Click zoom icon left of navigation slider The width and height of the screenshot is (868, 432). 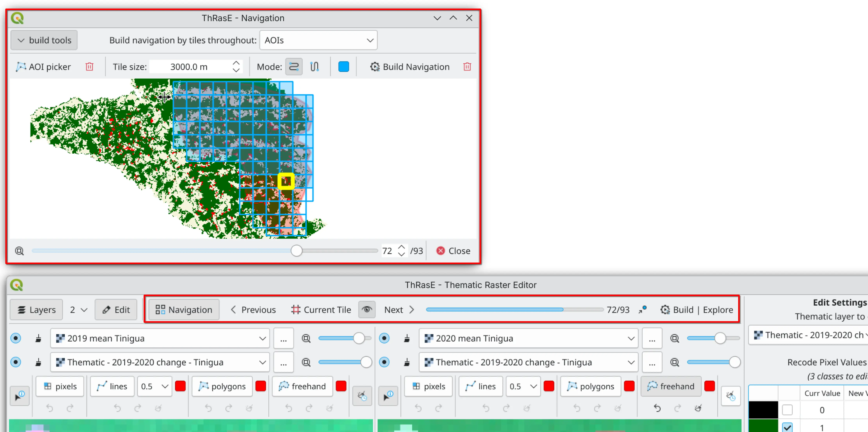coord(19,251)
